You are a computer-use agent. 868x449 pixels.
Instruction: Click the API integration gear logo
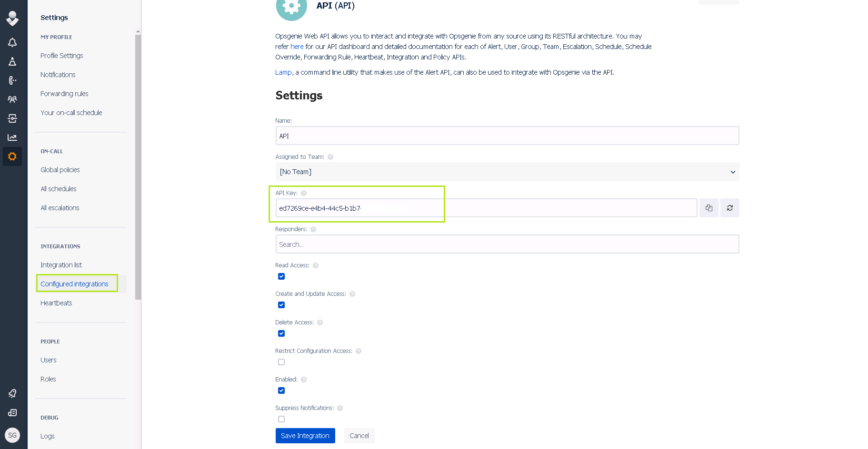pyautogui.click(x=291, y=7)
